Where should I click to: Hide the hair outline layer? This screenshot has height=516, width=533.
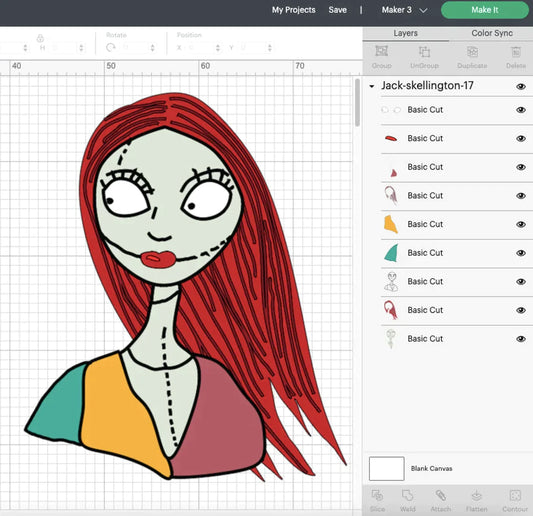tap(521, 196)
